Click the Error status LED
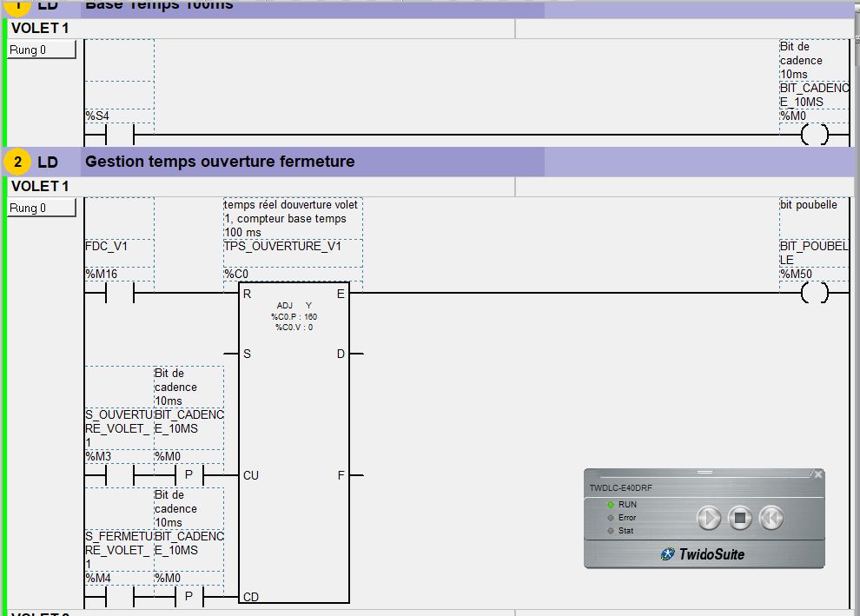Screen dimensions: 860x616 [x=611, y=518]
